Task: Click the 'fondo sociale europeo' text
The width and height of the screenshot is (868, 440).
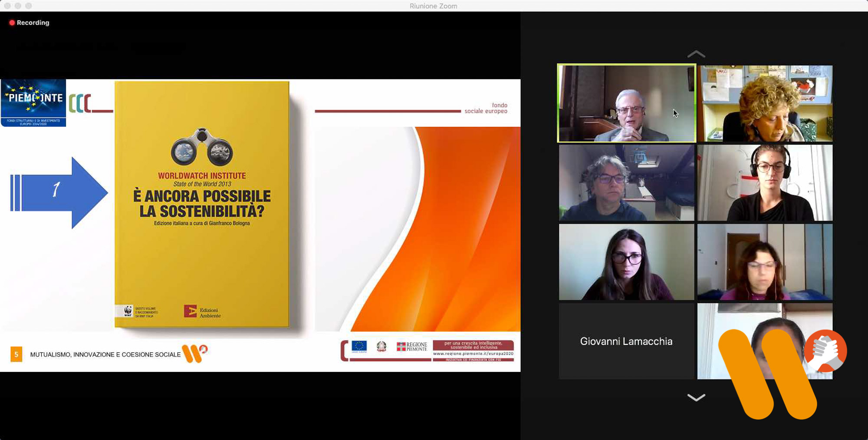Action: click(486, 108)
